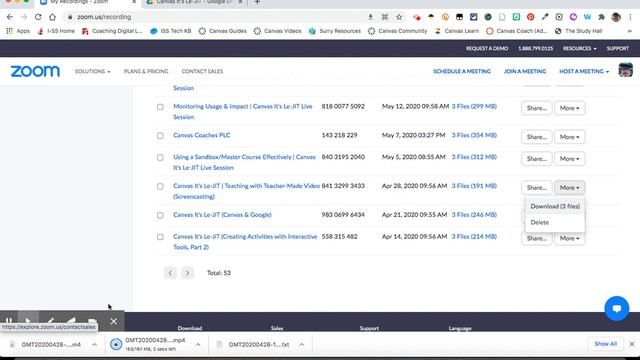This screenshot has width=640, height=360.
Task: Click the W extension icon in the toolbar
Action: [x=587, y=17]
